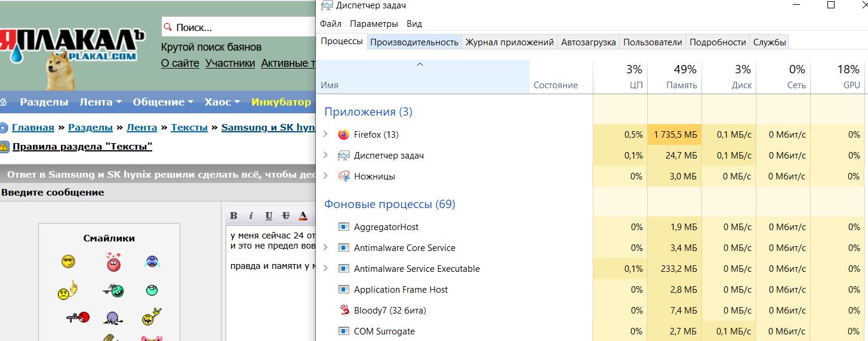
Task: Insert the blue crying smiley
Action: [x=152, y=261]
